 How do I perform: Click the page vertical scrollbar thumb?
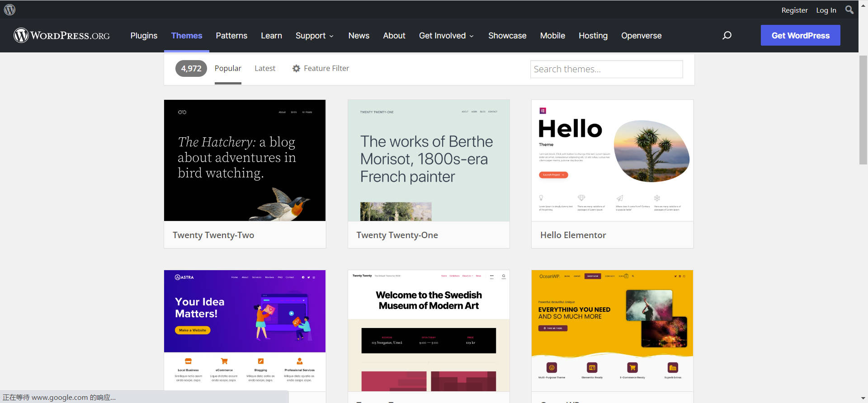863,110
